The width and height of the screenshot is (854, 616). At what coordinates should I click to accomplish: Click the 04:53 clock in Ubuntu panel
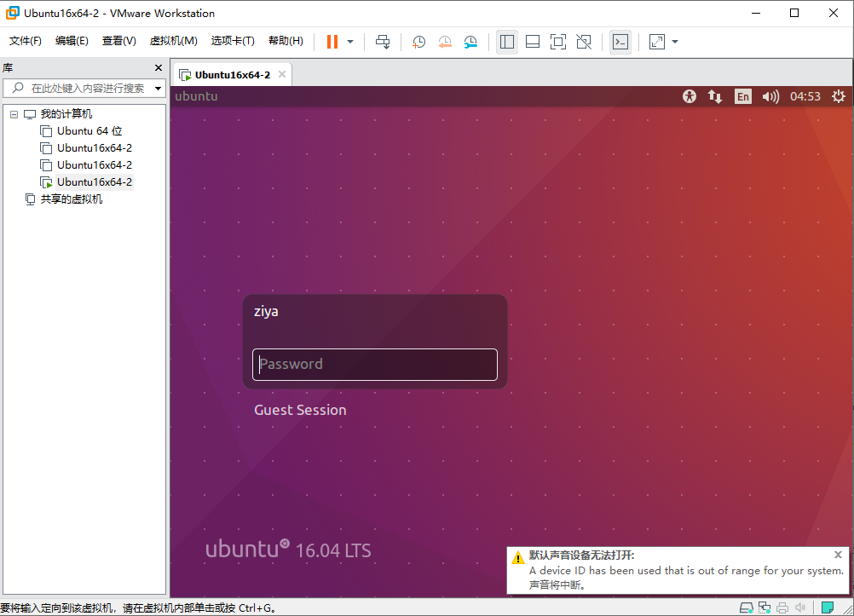click(805, 96)
